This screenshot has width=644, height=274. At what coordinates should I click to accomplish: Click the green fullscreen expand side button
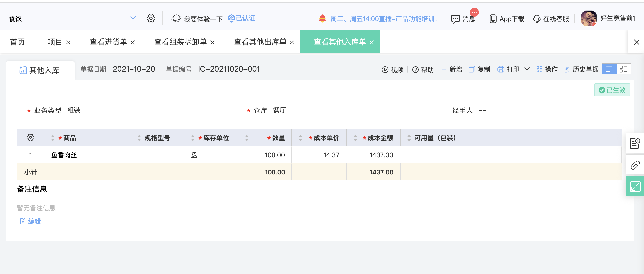pyautogui.click(x=635, y=187)
